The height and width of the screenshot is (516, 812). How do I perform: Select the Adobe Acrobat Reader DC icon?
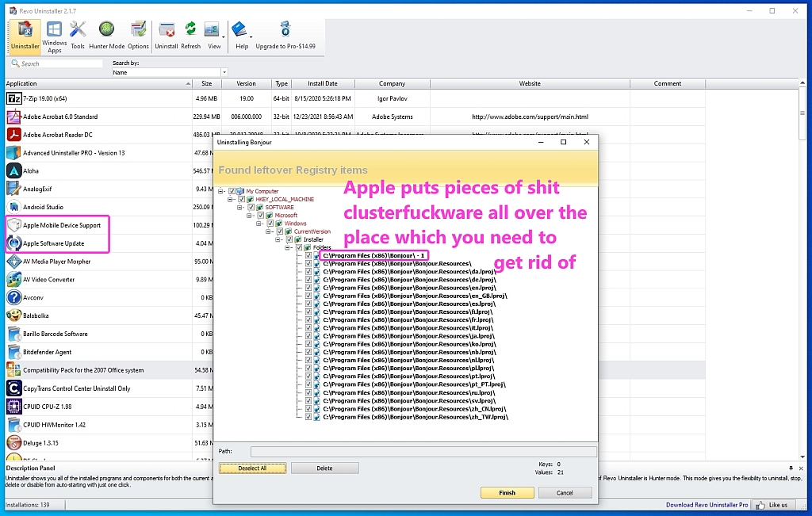(14, 135)
